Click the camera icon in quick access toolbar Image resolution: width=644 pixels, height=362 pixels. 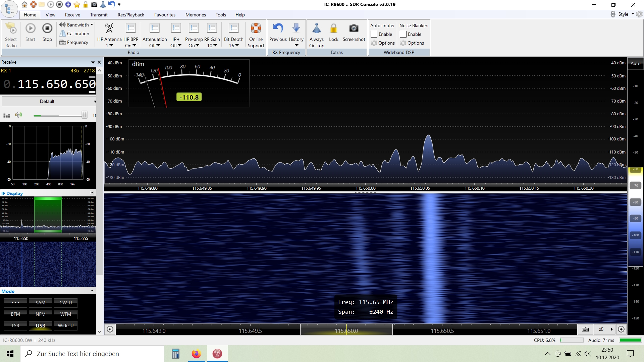tap(94, 4)
